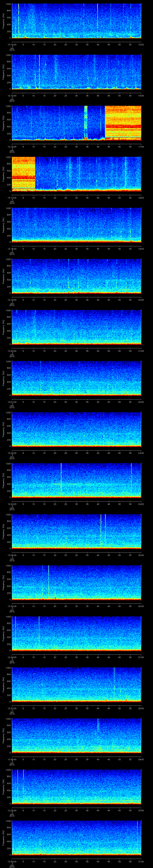Click the 22:00 end time label
Viewport: 153px width, 868px height.
(141, 402)
